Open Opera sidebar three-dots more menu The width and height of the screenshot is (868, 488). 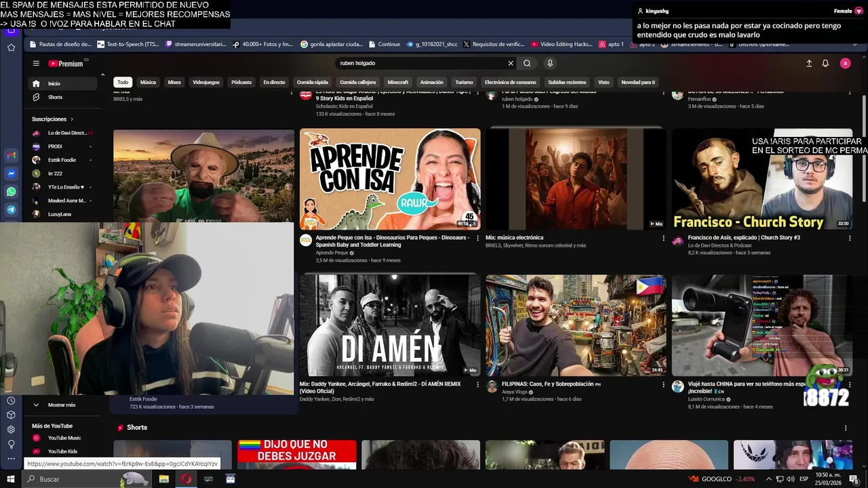click(x=11, y=459)
